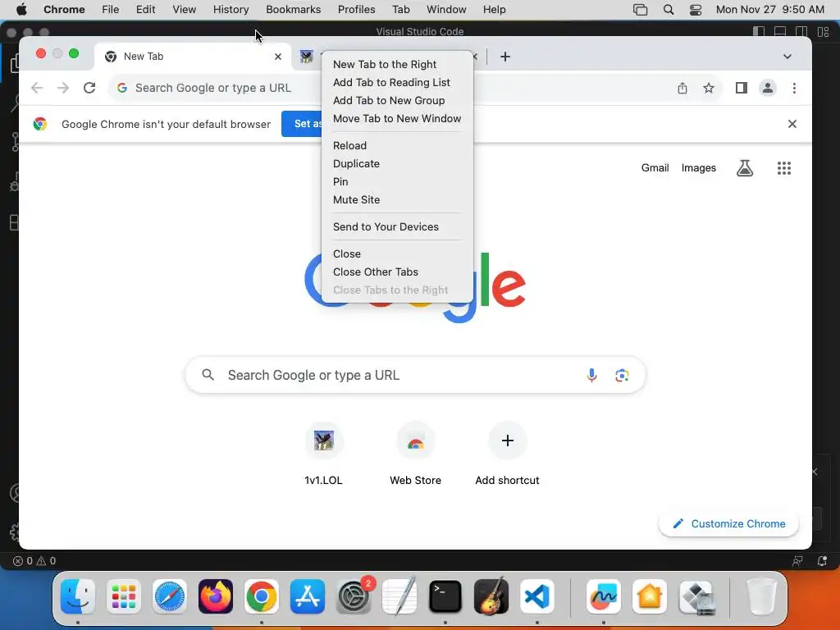Screen dimensions: 840x630
Task: Open Freeform from the Dock
Action: click(x=604, y=596)
